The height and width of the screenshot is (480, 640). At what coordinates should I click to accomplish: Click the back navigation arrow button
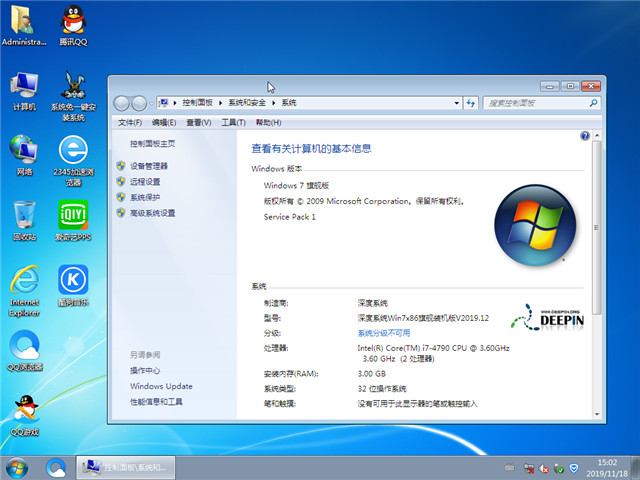(x=121, y=103)
